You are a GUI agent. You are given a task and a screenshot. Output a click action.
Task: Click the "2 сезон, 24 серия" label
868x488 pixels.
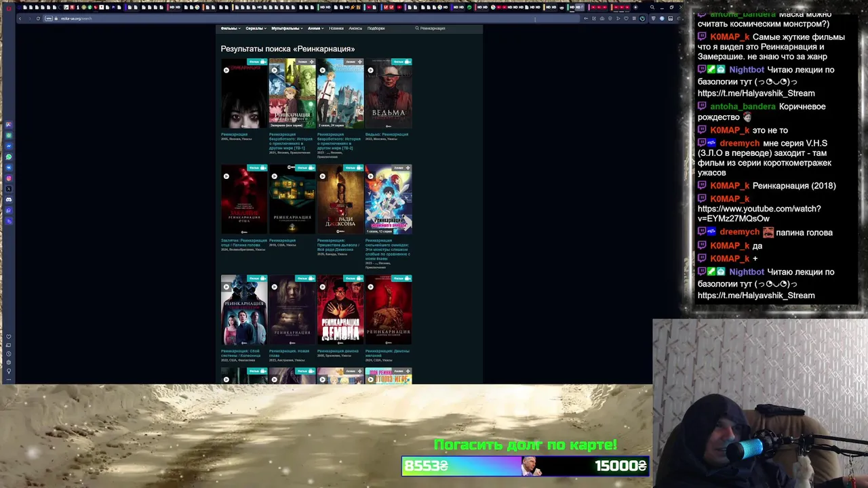pos(332,125)
